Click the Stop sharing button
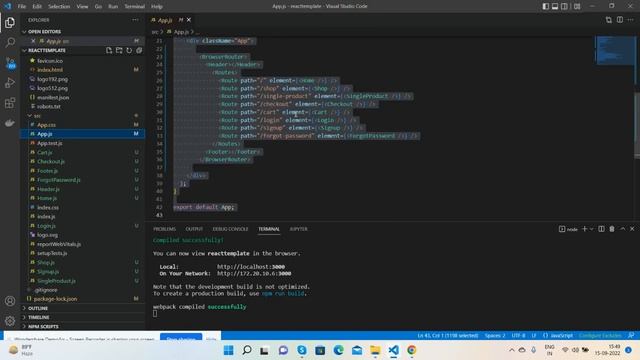 pos(181,338)
